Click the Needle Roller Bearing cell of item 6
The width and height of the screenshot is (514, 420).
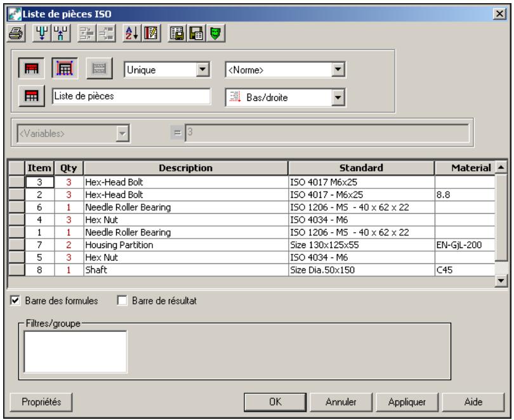coord(186,207)
